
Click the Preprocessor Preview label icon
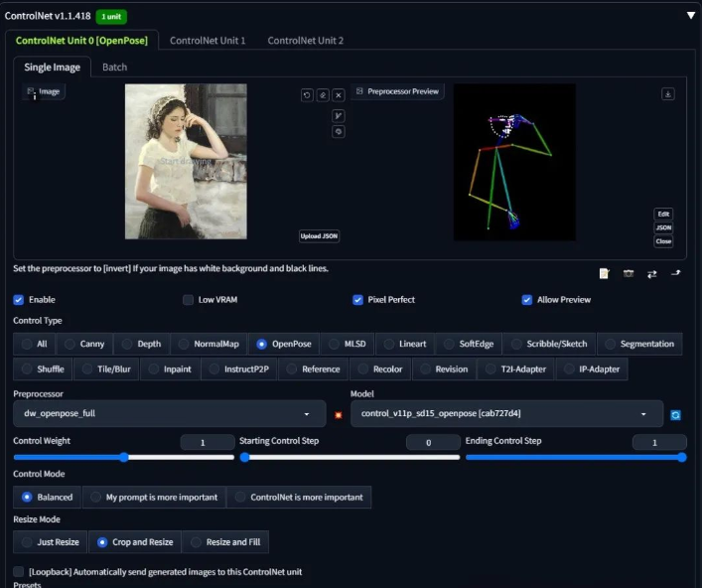click(359, 91)
